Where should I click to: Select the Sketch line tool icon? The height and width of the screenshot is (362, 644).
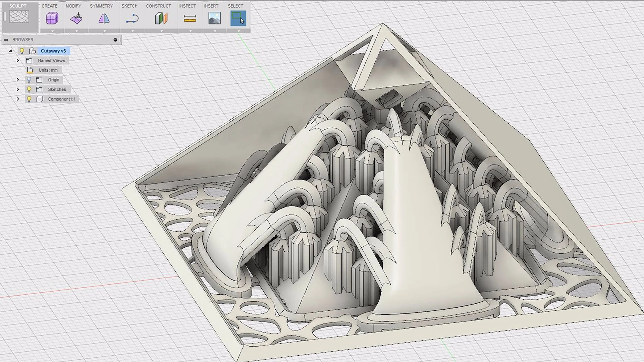[132, 18]
